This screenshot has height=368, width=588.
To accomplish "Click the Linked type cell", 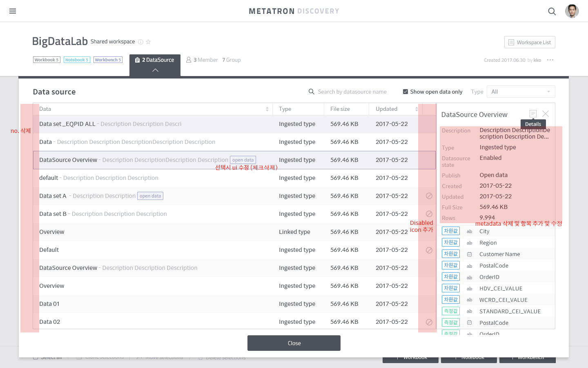I will pos(294,232).
